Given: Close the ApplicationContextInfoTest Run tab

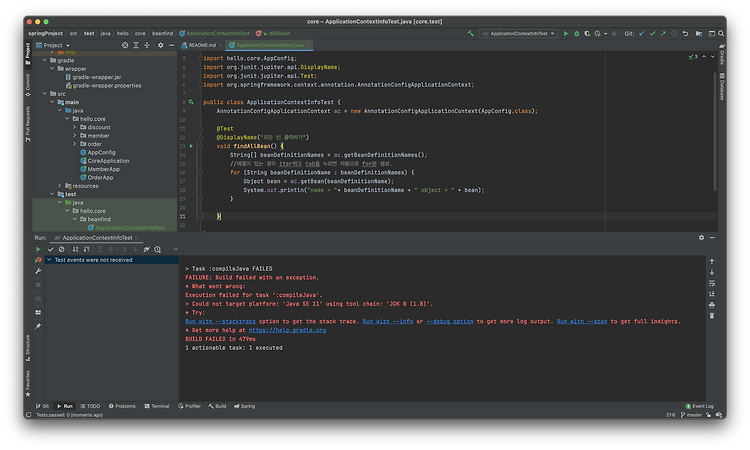Looking at the screenshot, I should pos(137,238).
